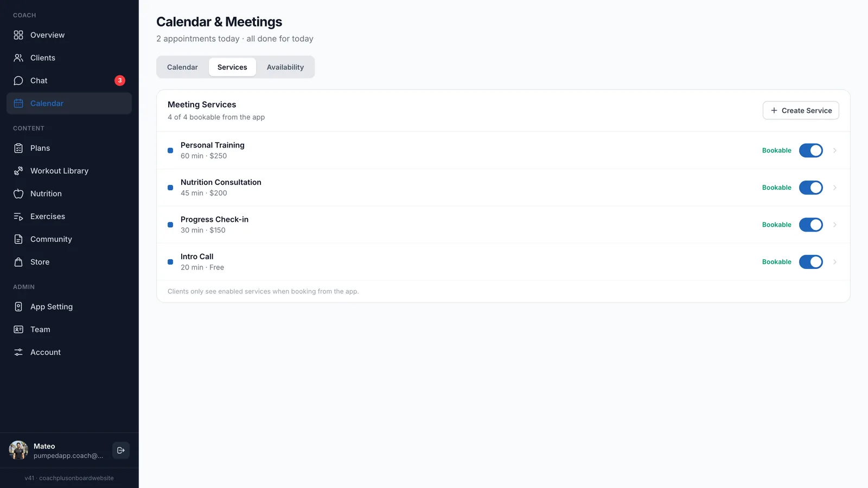
Task: Open the Availability tab
Action: (x=285, y=67)
